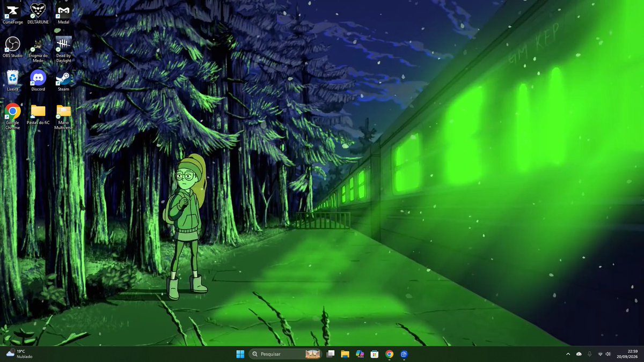Select the Mario Multiverse folder
Image resolution: width=644 pixels, height=362 pixels.
(x=63, y=116)
